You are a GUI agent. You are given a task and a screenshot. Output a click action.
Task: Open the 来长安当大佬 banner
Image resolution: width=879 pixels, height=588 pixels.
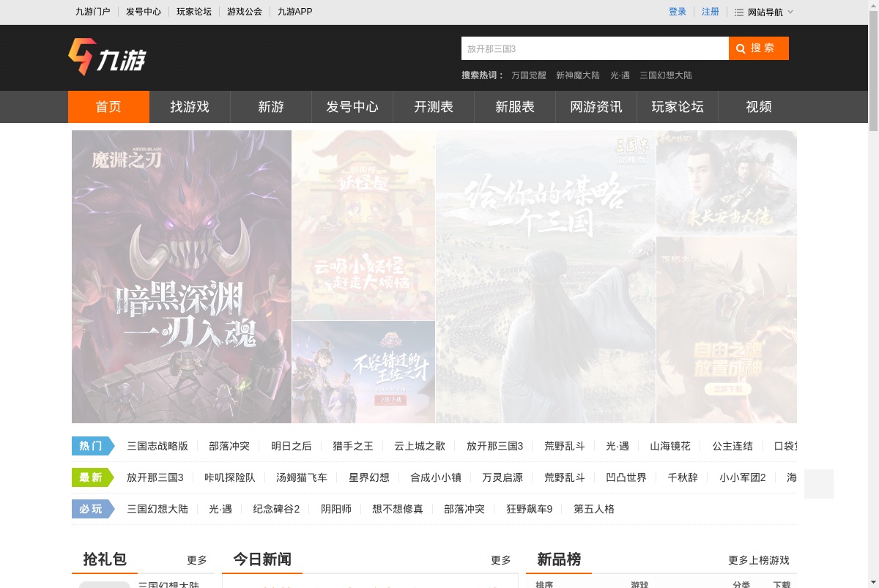pos(727,183)
